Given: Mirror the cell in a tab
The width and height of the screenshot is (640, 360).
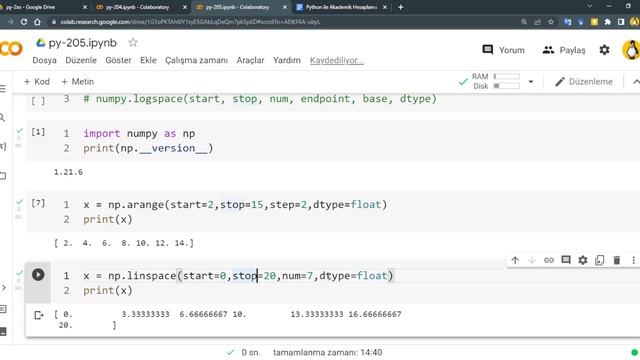Looking at the screenshot, I should coord(600,260).
